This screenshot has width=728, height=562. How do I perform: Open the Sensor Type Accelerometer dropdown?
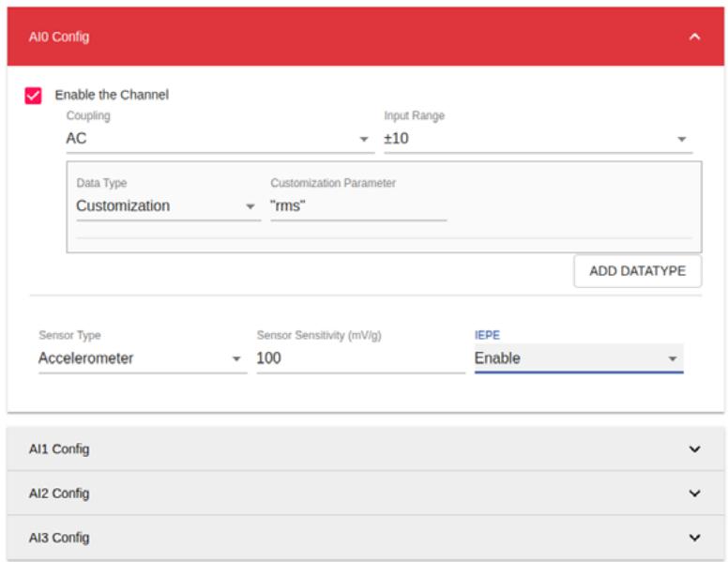pyautogui.click(x=143, y=358)
